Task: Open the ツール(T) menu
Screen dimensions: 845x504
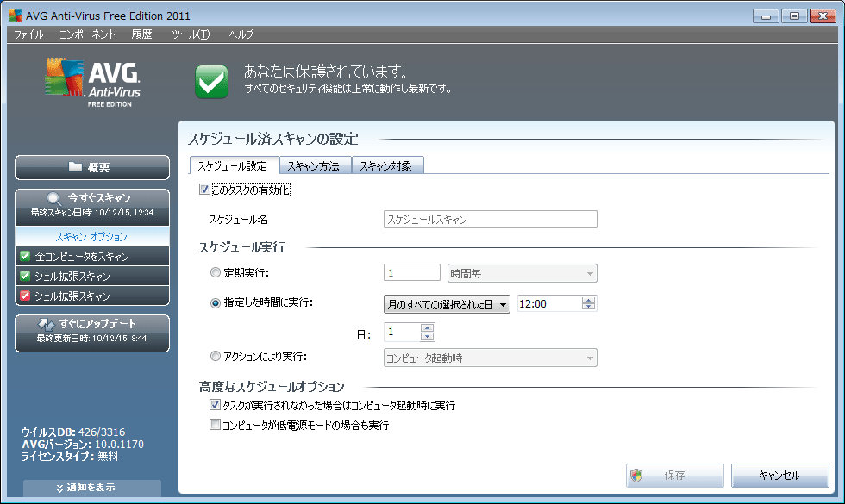Action: point(191,34)
